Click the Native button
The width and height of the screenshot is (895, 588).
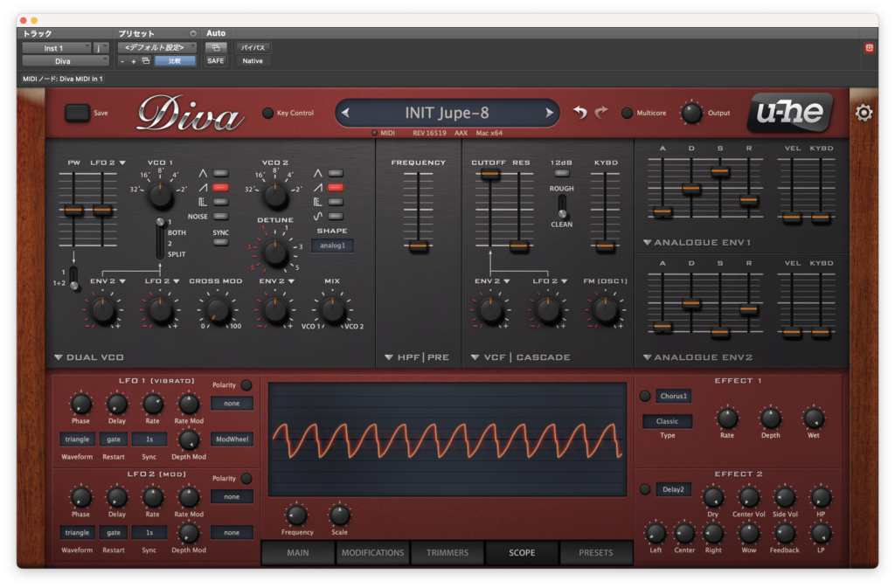(253, 61)
